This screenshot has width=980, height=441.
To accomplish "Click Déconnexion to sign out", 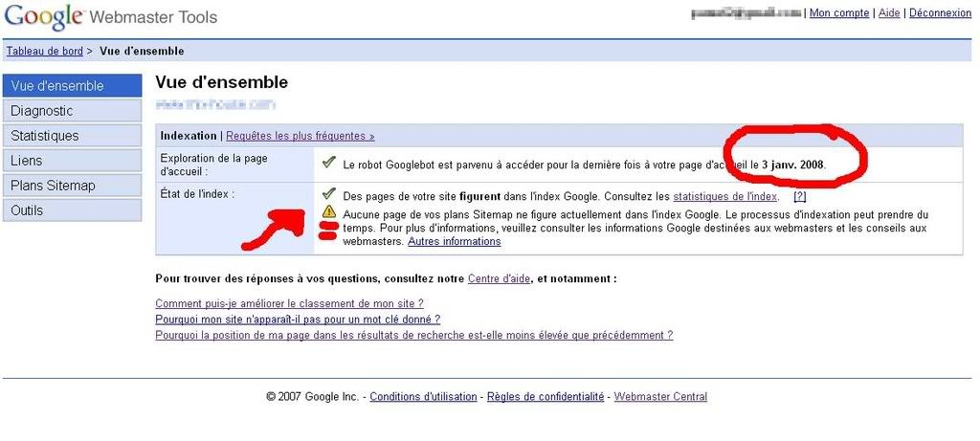I will coord(940,12).
